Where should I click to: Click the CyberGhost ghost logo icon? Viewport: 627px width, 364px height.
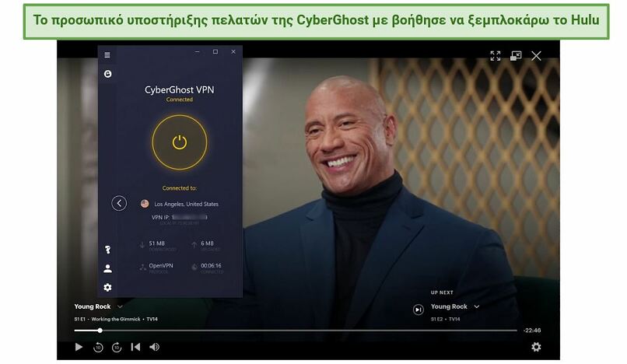(107, 74)
